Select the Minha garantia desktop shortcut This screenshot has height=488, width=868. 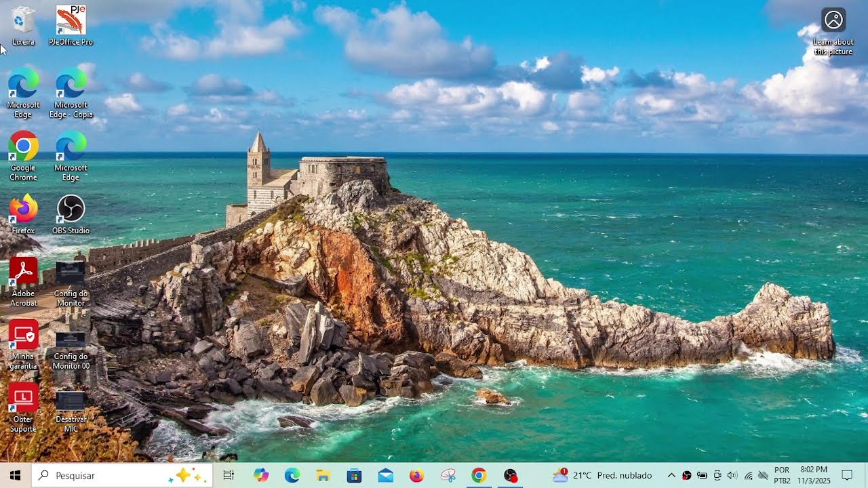pos(23,344)
